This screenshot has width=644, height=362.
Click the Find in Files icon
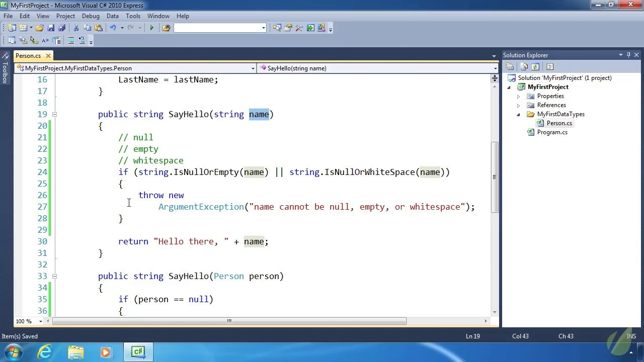click(166, 28)
